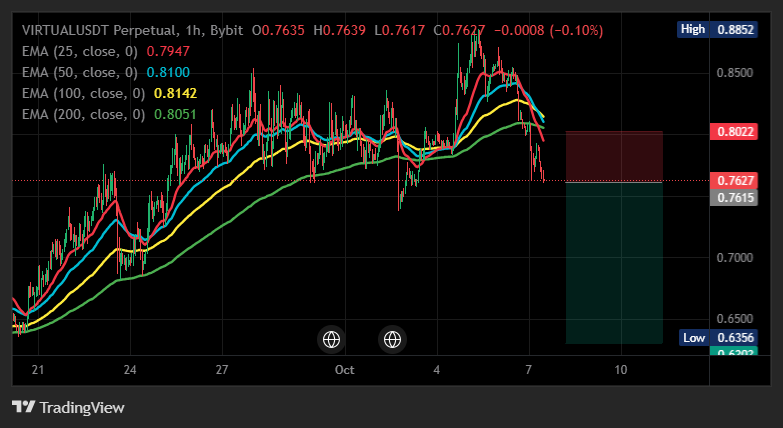Select the VIRTUALUSDT Perpetual symbol title
This screenshot has height=428, width=783.
coord(100,30)
